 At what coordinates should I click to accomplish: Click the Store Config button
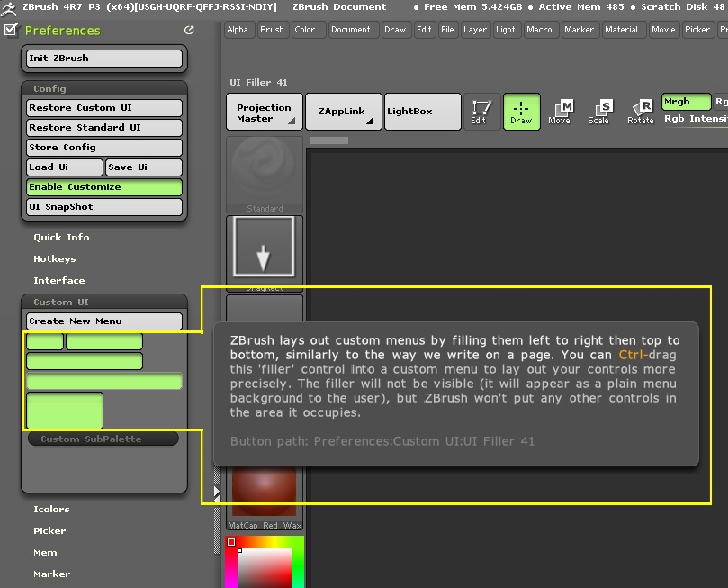[104, 148]
